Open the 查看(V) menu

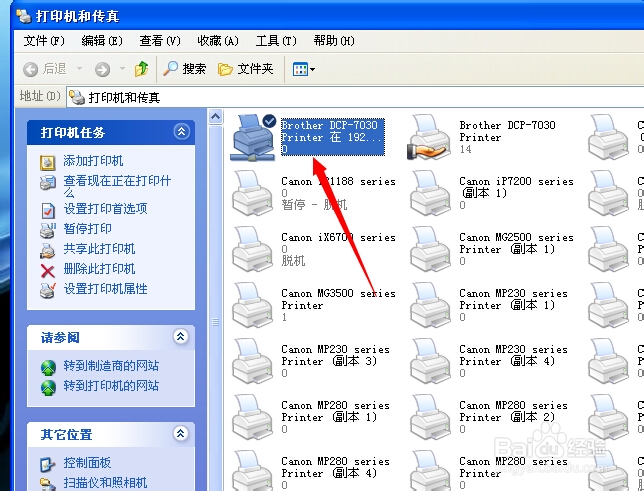tap(160, 41)
